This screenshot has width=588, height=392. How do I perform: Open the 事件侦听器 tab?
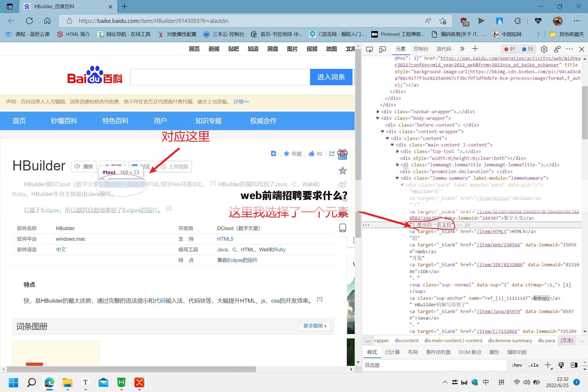pyautogui.click(x=438, y=352)
